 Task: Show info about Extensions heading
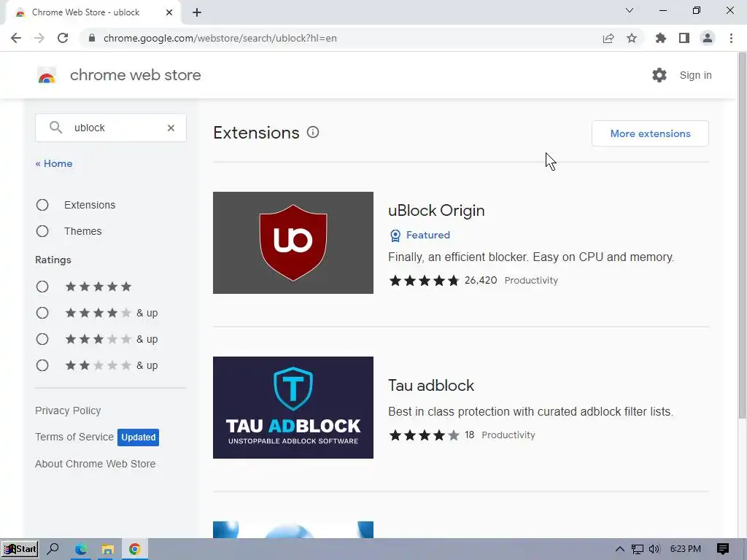coord(312,133)
